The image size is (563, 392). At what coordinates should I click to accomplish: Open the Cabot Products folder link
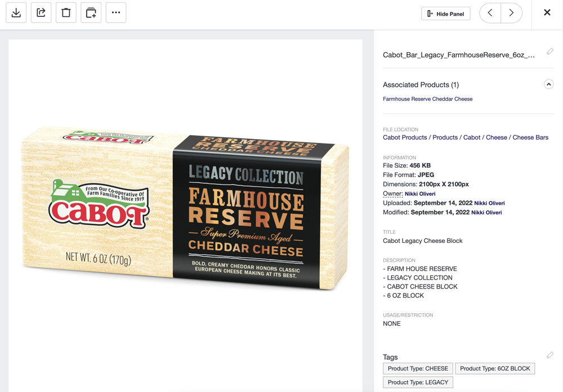(x=405, y=137)
